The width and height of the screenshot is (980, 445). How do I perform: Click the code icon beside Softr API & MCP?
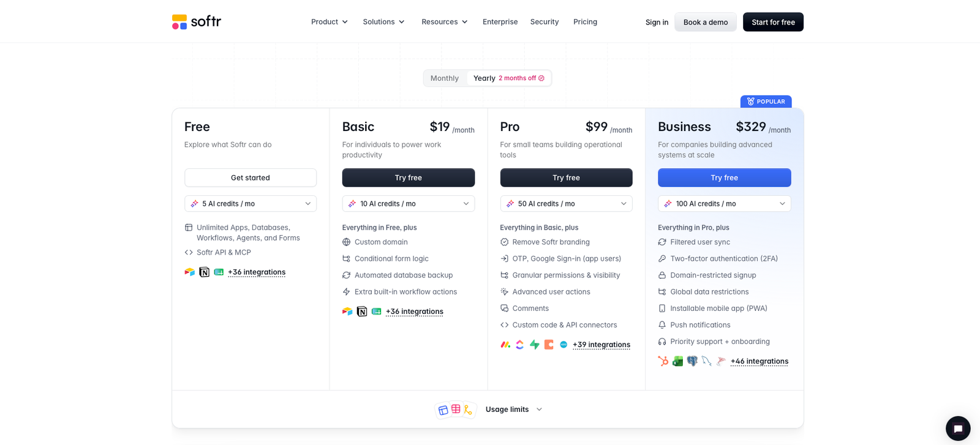tap(189, 252)
